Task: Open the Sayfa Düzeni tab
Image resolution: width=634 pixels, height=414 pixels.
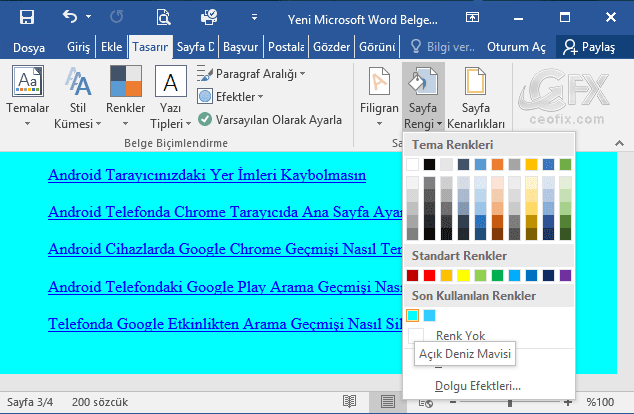Action: coord(195,47)
